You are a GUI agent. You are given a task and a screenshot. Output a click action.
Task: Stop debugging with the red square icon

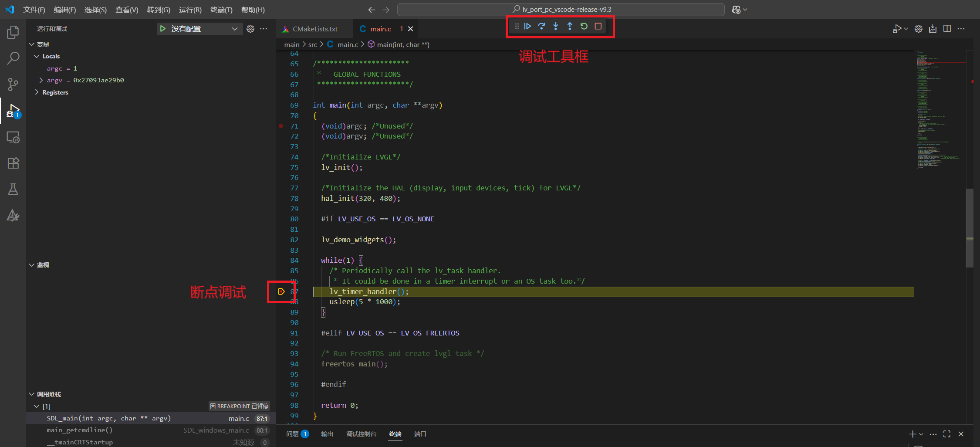click(x=598, y=26)
